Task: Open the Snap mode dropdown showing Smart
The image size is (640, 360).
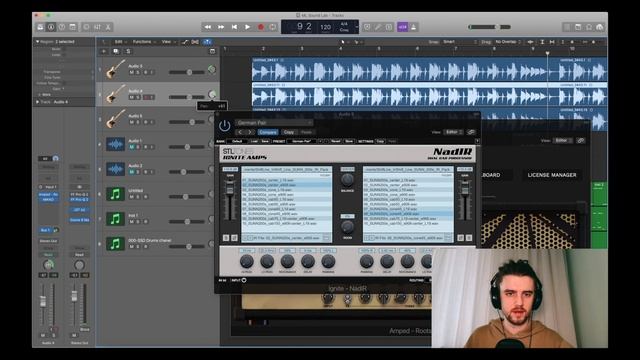Action: coord(460,42)
